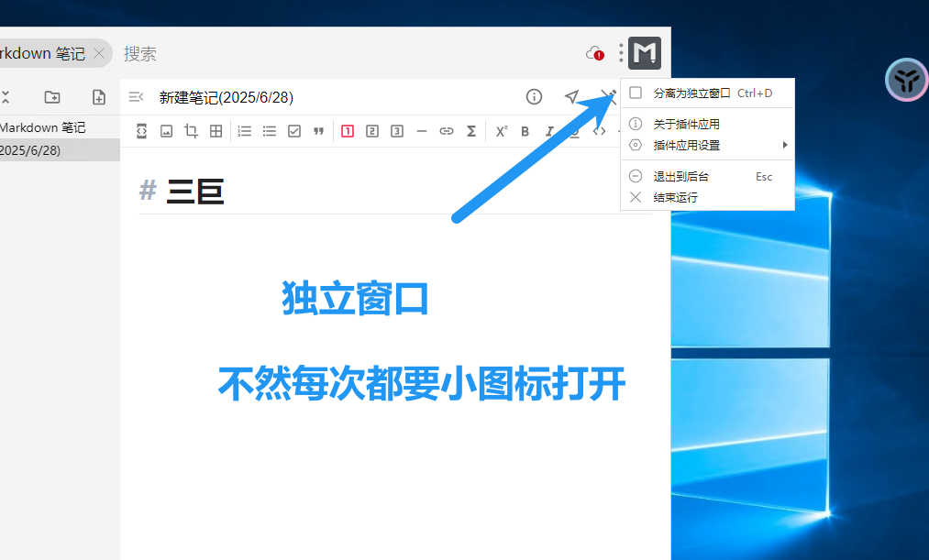
Task: Open the three-dot plugin menu
Action: [621, 53]
